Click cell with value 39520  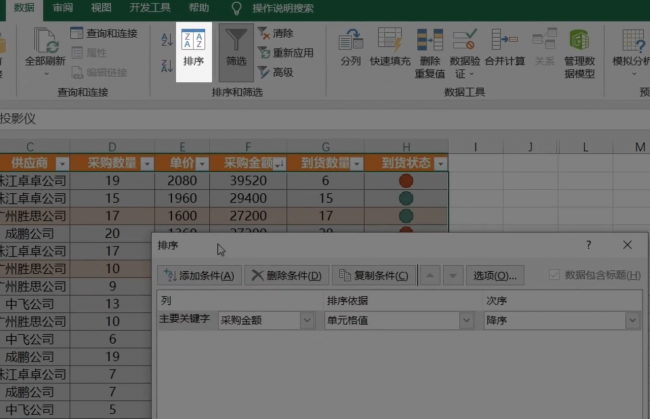(x=248, y=181)
